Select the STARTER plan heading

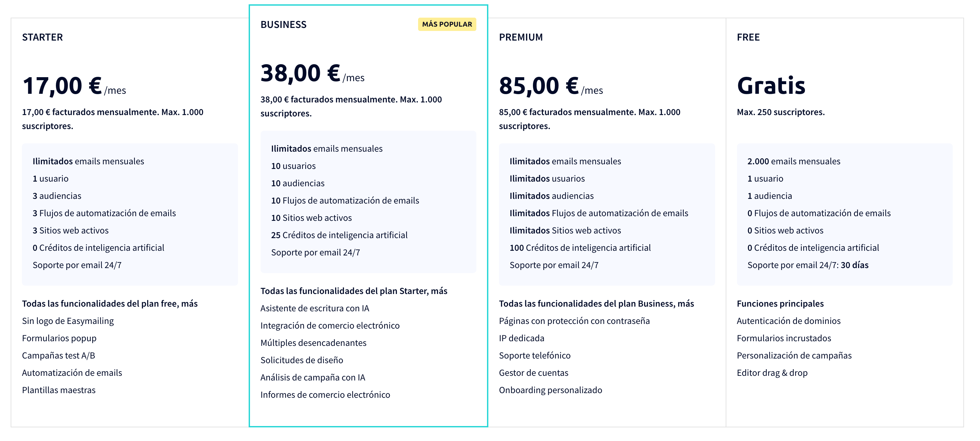43,37
